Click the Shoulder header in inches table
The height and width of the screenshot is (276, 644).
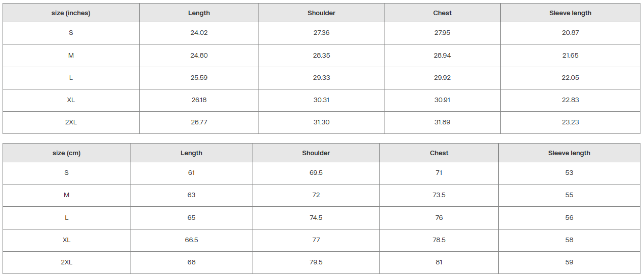click(x=321, y=13)
